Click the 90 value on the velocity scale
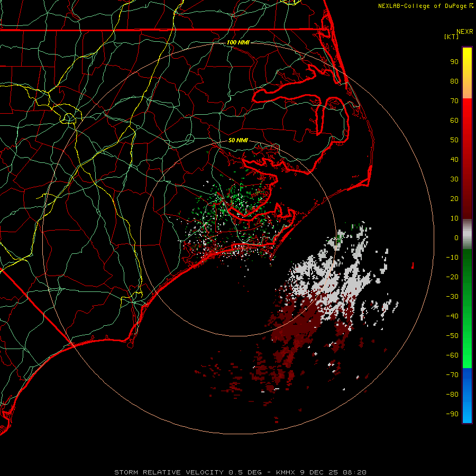Screen dimensions: 476x476 click(x=454, y=62)
